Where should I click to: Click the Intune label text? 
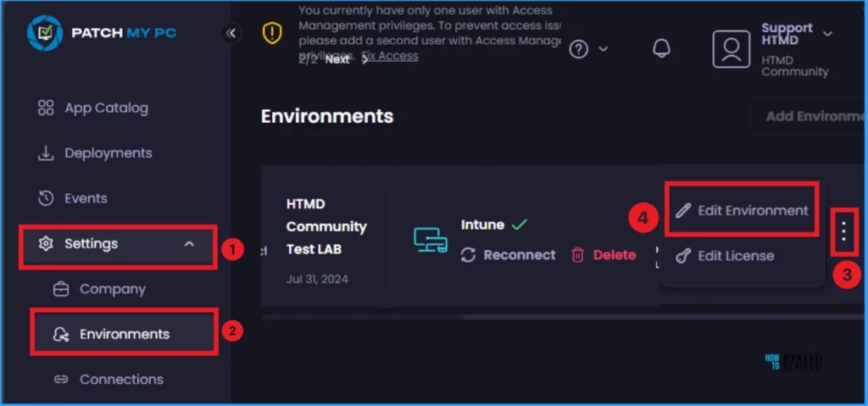[x=482, y=225]
